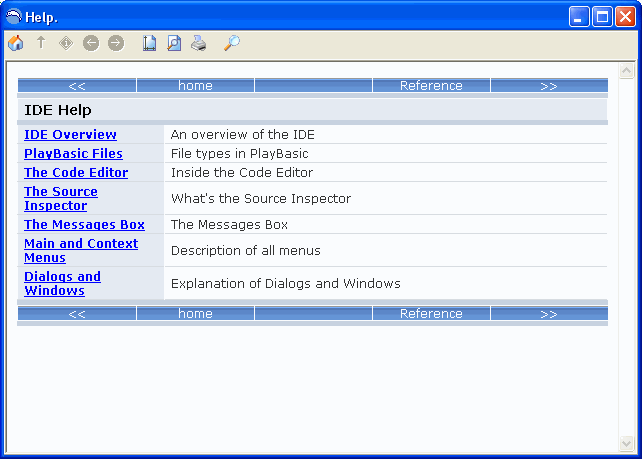This screenshot has width=642, height=459.
Task: Open Main and Context Menus link
Action: click(x=81, y=250)
